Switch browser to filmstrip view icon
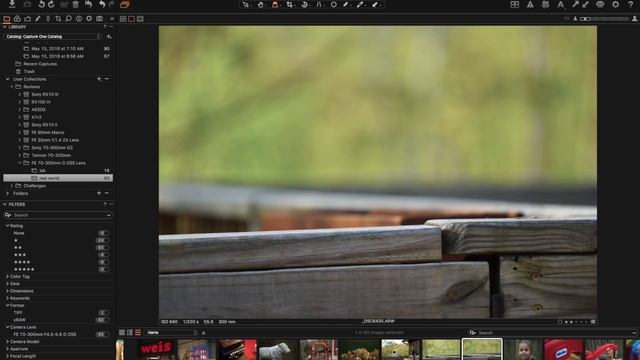This screenshot has height=360, width=640. [138, 333]
